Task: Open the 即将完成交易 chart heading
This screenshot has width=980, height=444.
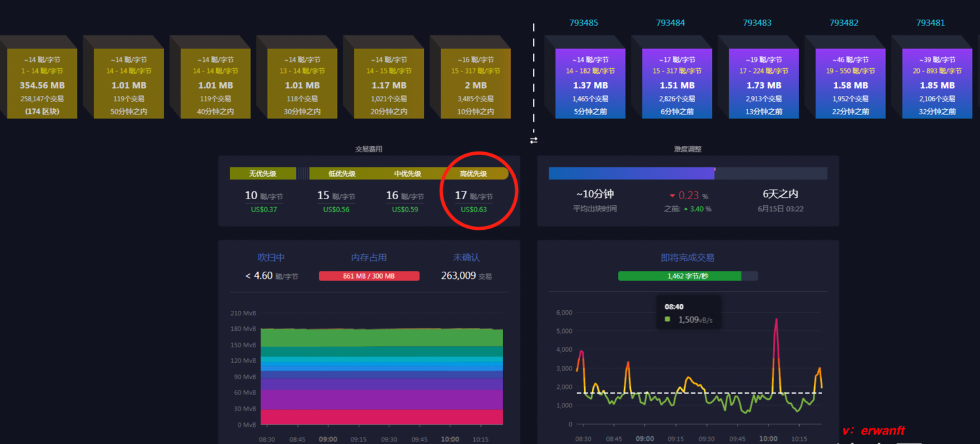Action: pos(688,258)
